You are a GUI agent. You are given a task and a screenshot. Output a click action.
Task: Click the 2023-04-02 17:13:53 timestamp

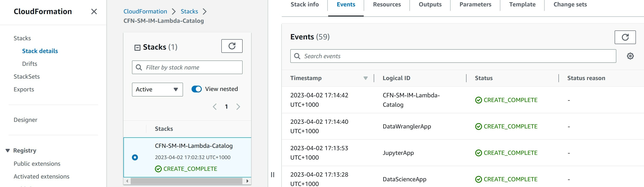point(319,153)
